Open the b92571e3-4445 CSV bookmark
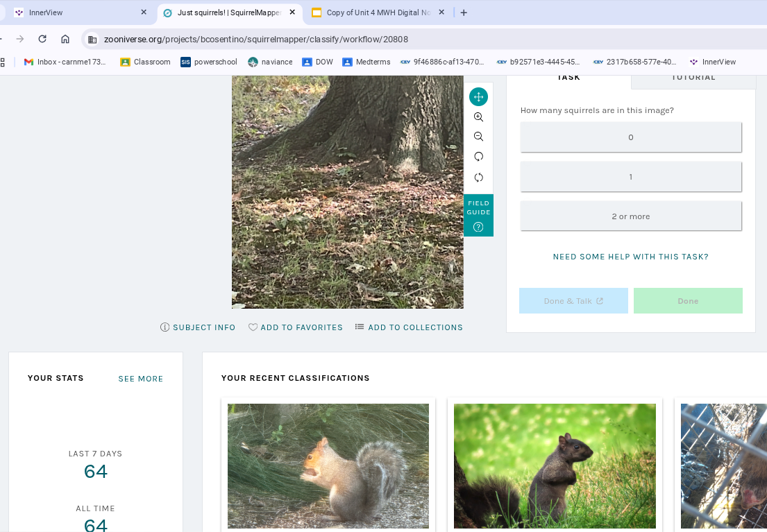The height and width of the screenshot is (532, 767). tap(539, 62)
